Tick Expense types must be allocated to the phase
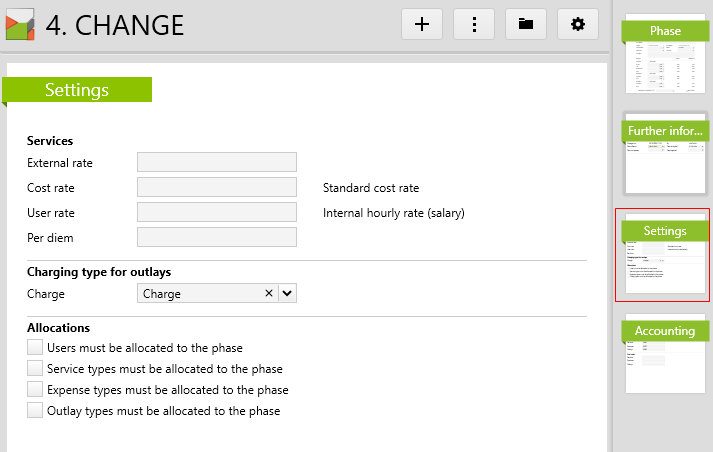Viewport: 713px width, 452px height. [x=36, y=390]
